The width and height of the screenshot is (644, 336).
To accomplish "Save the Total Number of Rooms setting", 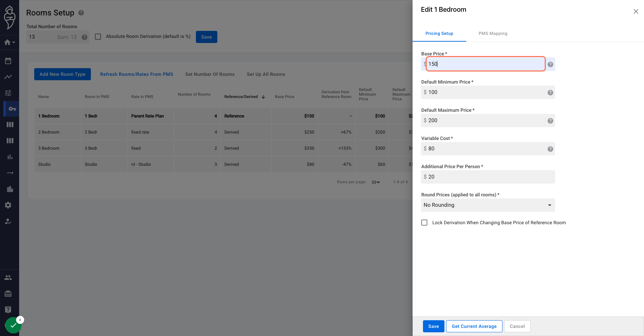I will pyautogui.click(x=207, y=37).
